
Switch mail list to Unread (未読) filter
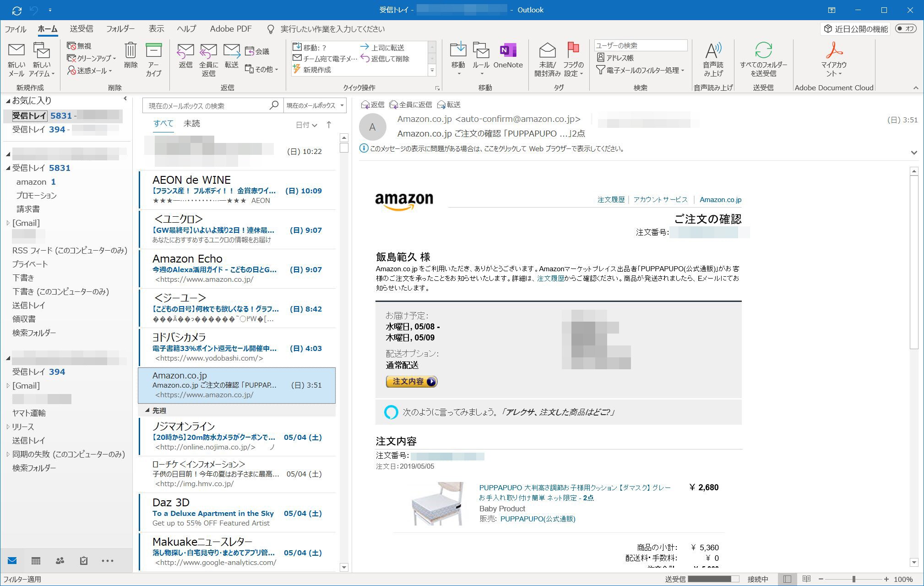click(191, 123)
